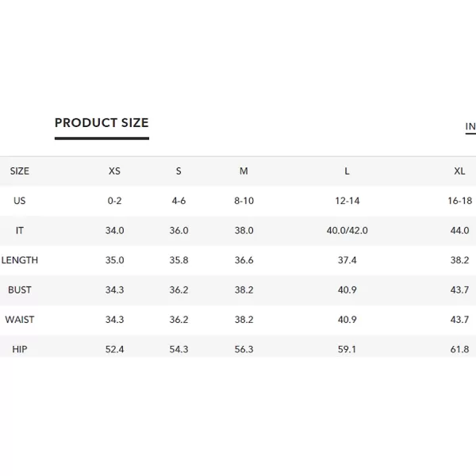Image resolution: width=476 pixels, height=476 pixels.
Task: Click the IT row label
Action: [x=19, y=230]
